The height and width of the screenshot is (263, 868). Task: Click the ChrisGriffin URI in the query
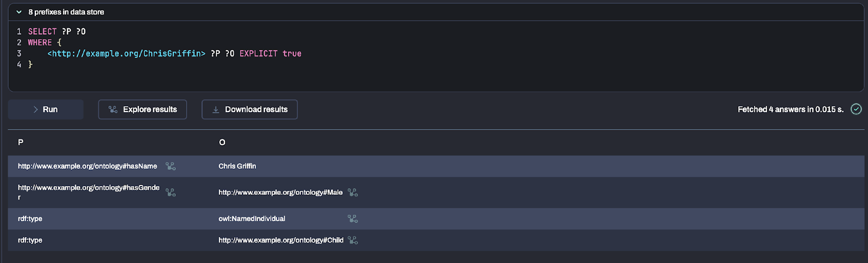126,54
